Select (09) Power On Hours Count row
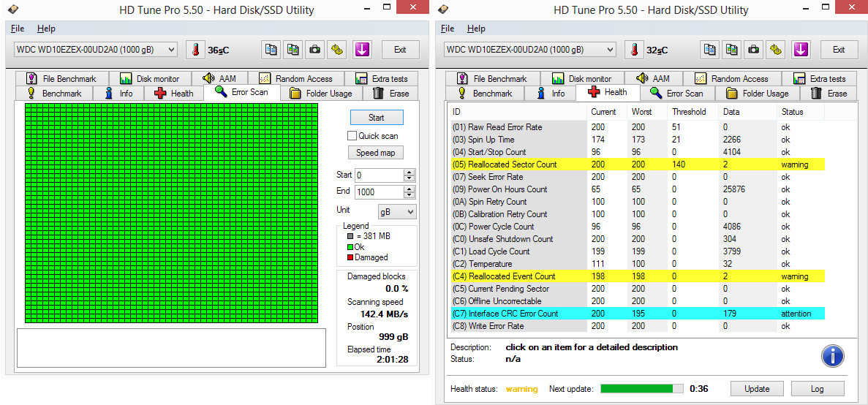Screen dimensions: 868x405 click(638, 189)
